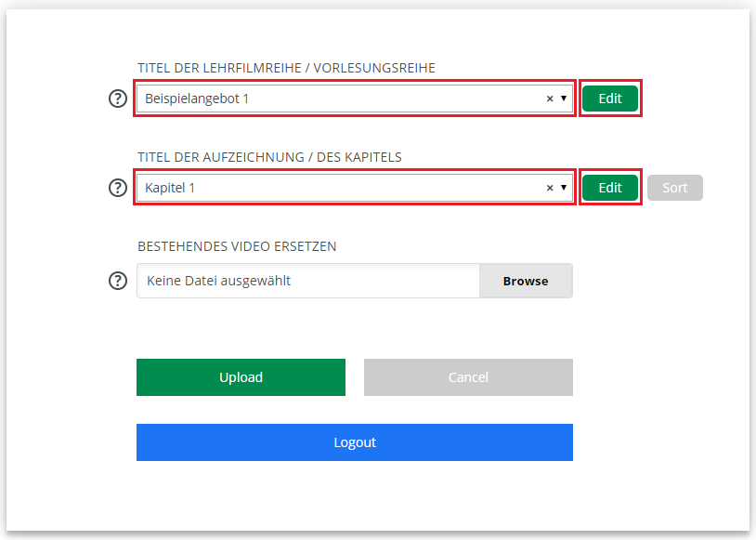
Task: Expand the Beispielangebot 1 dropdown arrow
Action: [564, 99]
